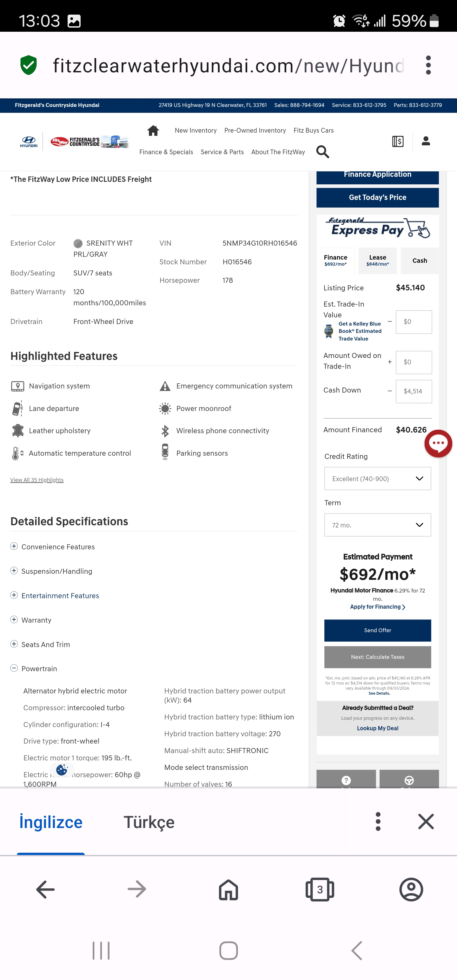The width and height of the screenshot is (457, 980).
Task: Open Finance & Specials menu
Action: pos(166,152)
